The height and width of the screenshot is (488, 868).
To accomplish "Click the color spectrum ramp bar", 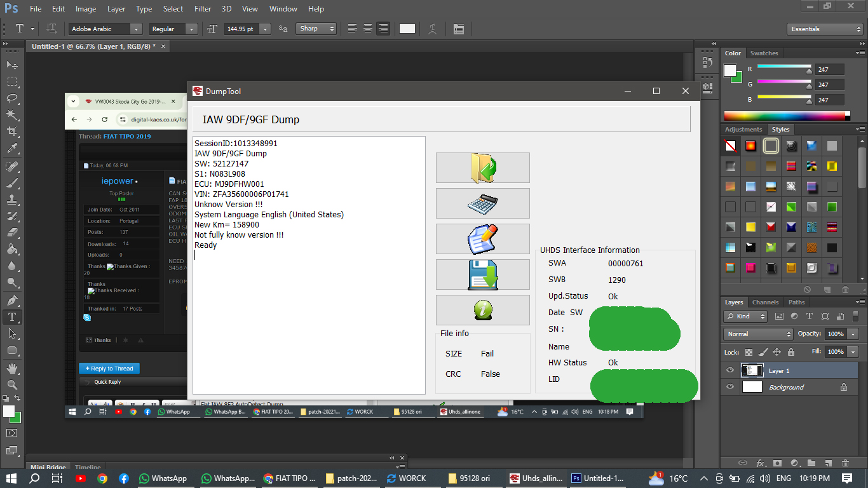I will (787, 116).
